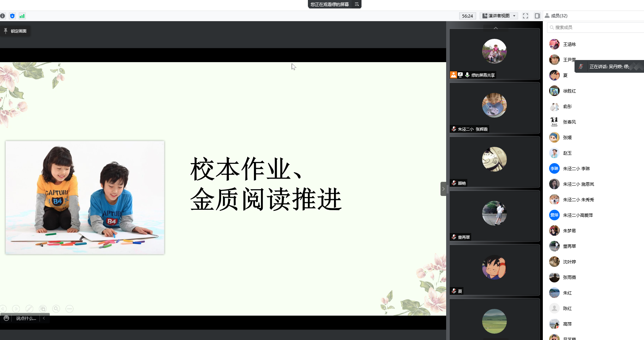
Task: Select 董再翠 video tile avatar
Action: point(494,213)
